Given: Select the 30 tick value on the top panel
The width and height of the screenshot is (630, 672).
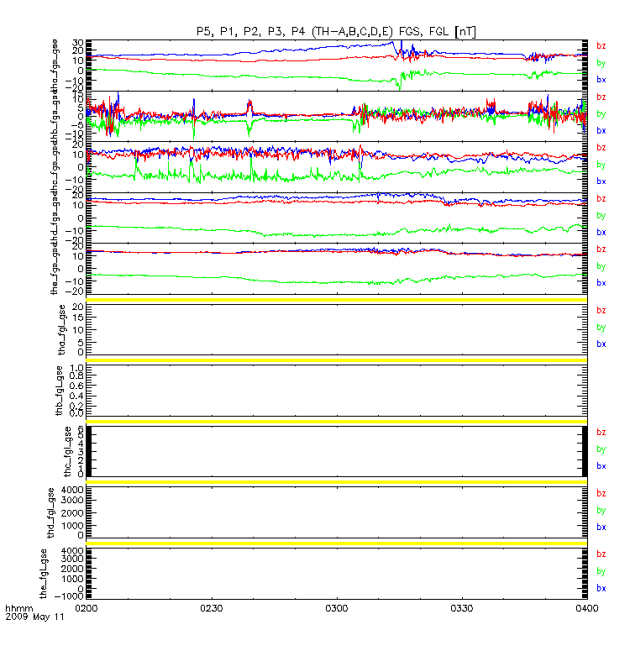Looking at the screenshot, I should (x=78, y=43).
